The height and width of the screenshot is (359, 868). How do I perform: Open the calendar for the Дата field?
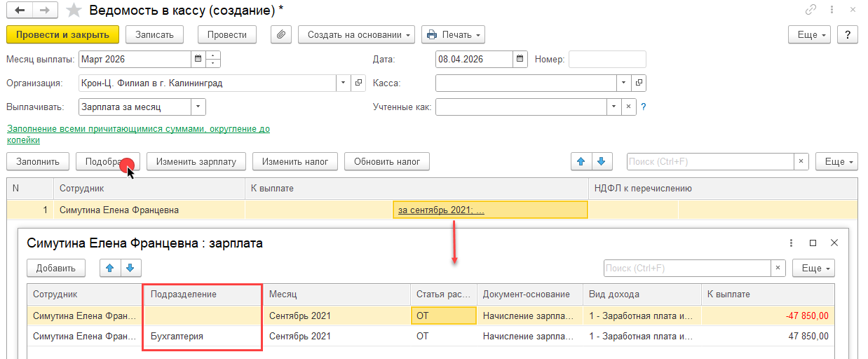[520, 60]
